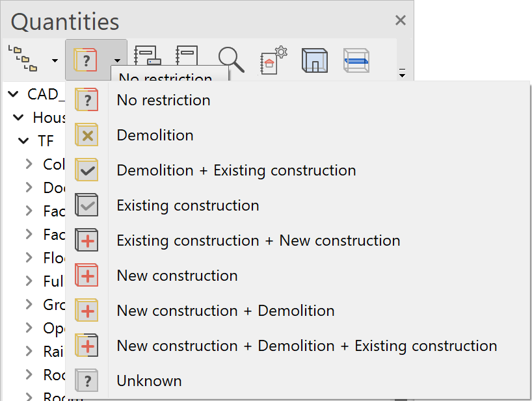Choose the Existing construction option
This screenshot has width=532, height=401.
(298, 205)
